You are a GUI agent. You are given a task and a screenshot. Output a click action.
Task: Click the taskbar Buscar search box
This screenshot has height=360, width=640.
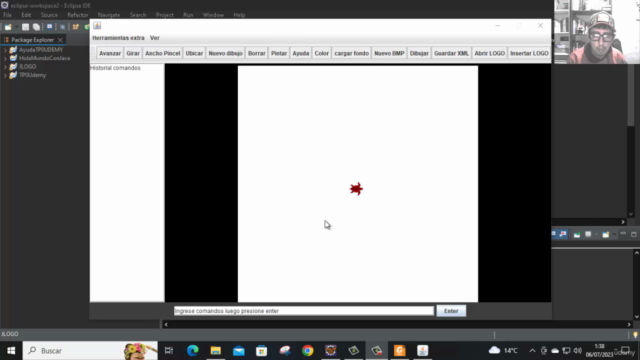pos(90,351)
